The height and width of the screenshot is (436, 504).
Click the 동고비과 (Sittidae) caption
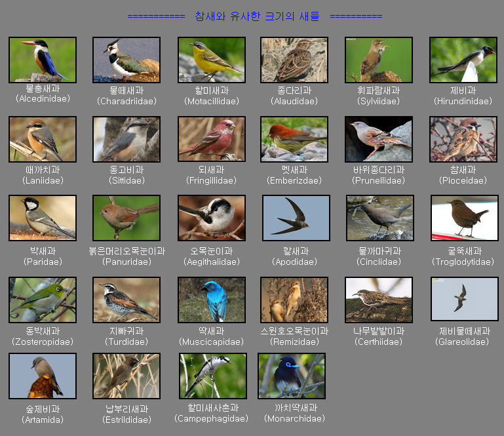(x=126, y=175)
